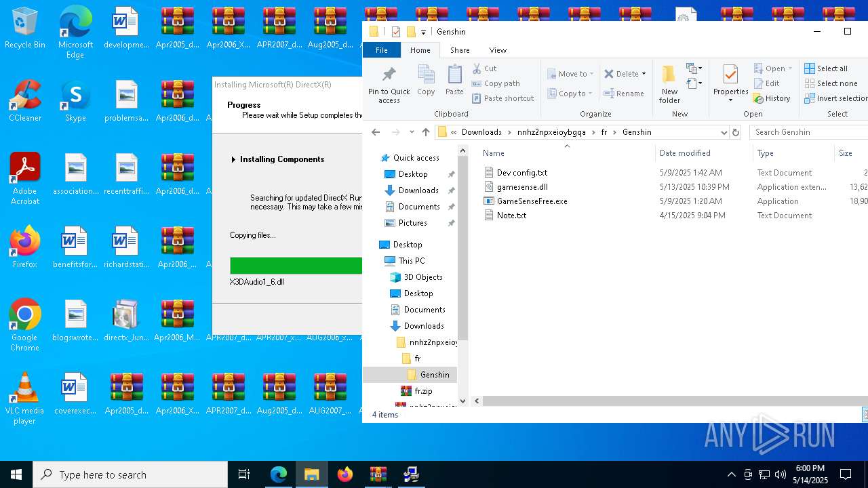The height and width of the screenshot is (488, 868).
Task: Open the Google Chrome desktop icon
Action: [x=25, y=325]
